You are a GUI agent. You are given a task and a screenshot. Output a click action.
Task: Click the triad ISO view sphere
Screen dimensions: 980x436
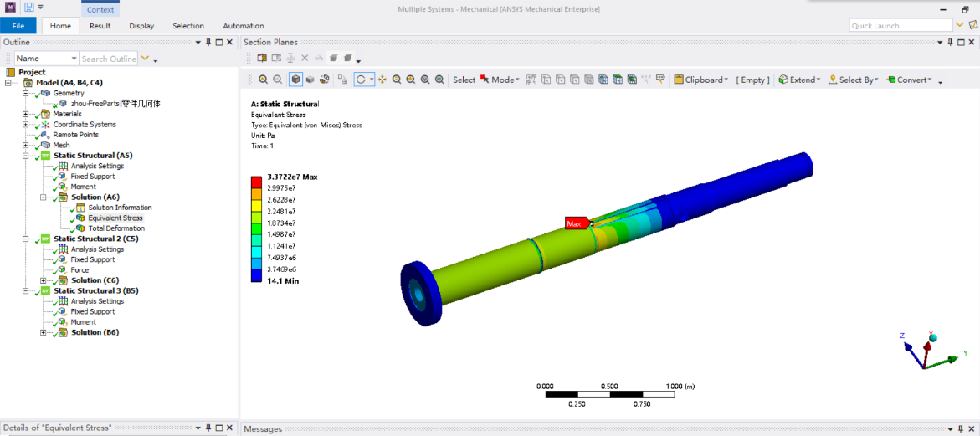point(933,337)
